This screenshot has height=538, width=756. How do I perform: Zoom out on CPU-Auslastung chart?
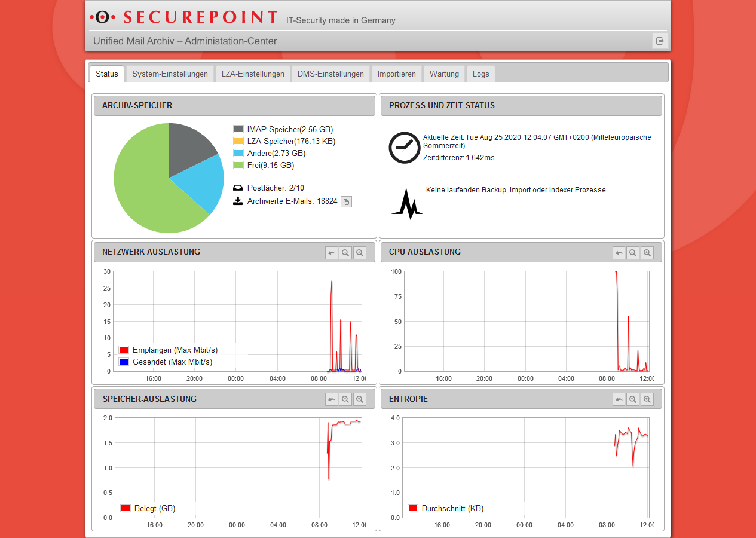(x=633, y=253)
